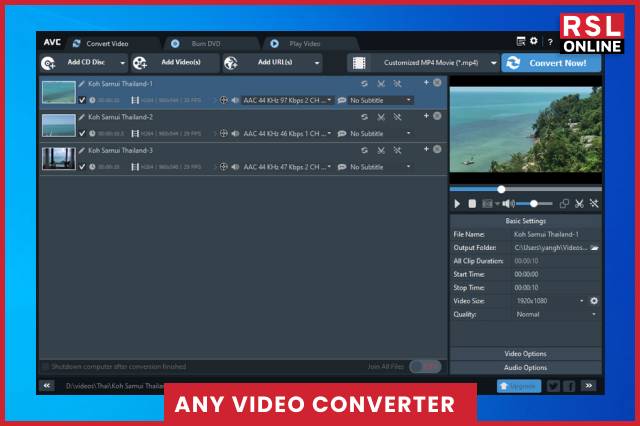640x426 pixels.
Task: Open the task list icon in title bar
Action: 520,41
